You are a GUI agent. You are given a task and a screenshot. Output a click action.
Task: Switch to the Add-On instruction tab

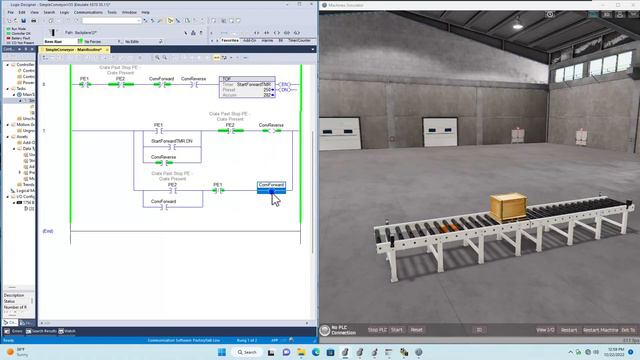coord(249,40)
